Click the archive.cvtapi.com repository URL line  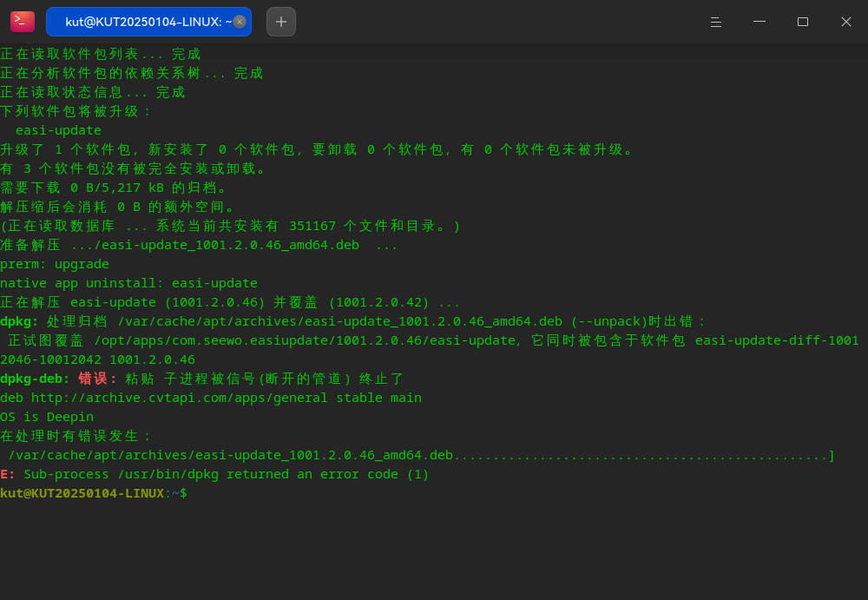[x=211, y=398]
